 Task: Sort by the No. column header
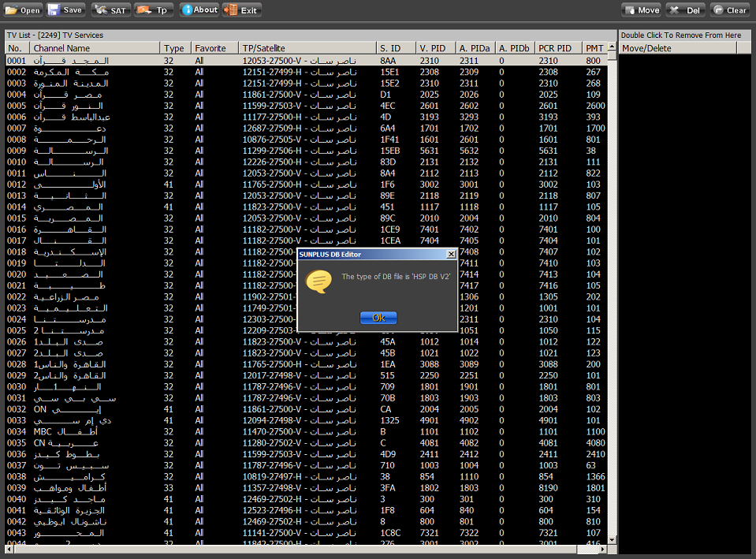17,48
